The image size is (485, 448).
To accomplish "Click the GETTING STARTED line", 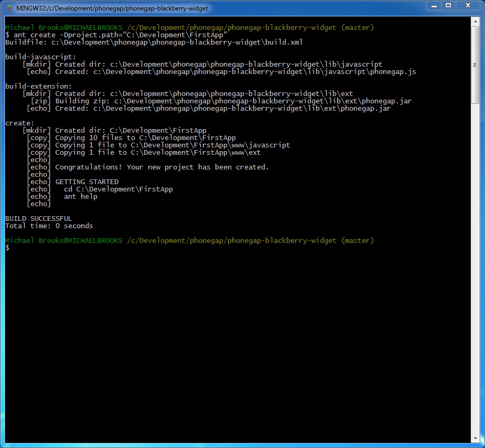I will [x=73, y=182].
